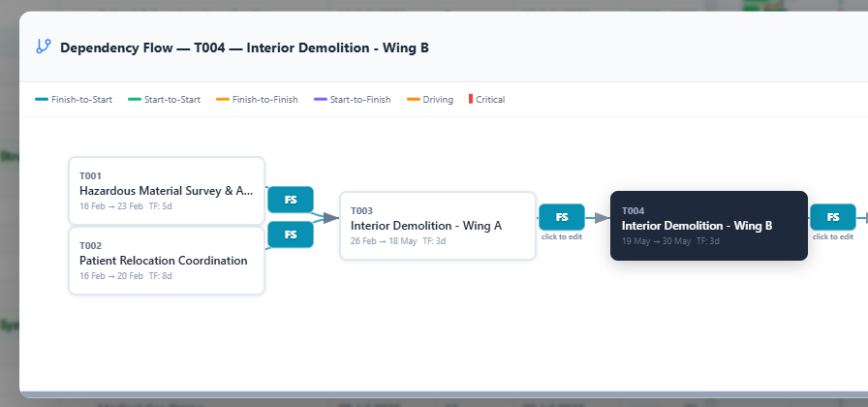Click the dates '16 Feb → 23 Feb' on T001

click(x=111, y=206)
